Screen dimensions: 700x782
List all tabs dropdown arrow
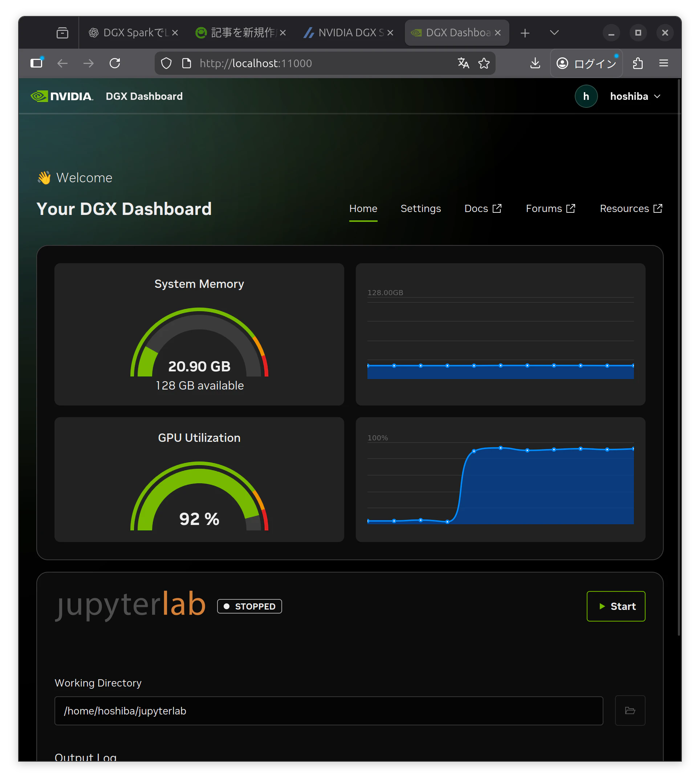(x=554, y=33)
